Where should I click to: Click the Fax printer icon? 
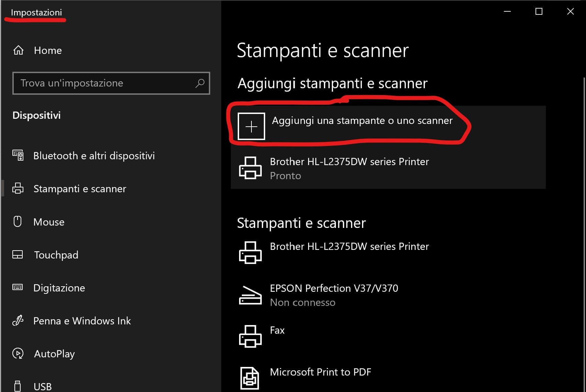pos(250,336)
